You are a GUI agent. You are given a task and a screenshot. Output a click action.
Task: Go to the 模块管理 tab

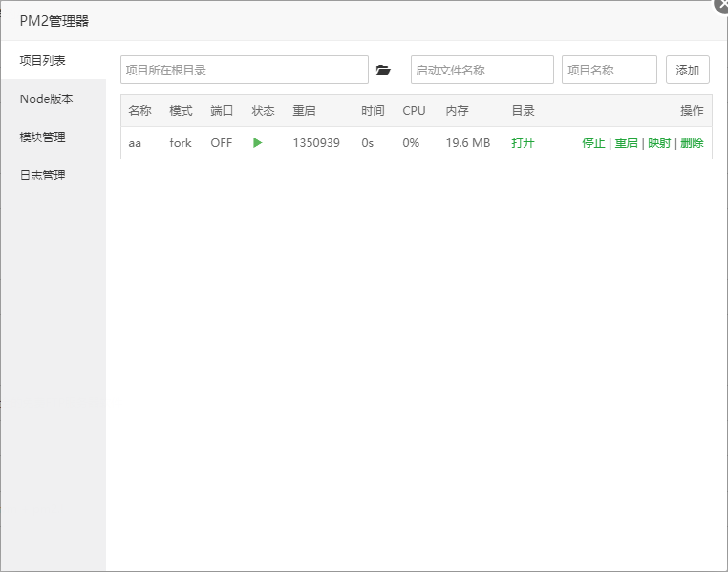[43, 138]
